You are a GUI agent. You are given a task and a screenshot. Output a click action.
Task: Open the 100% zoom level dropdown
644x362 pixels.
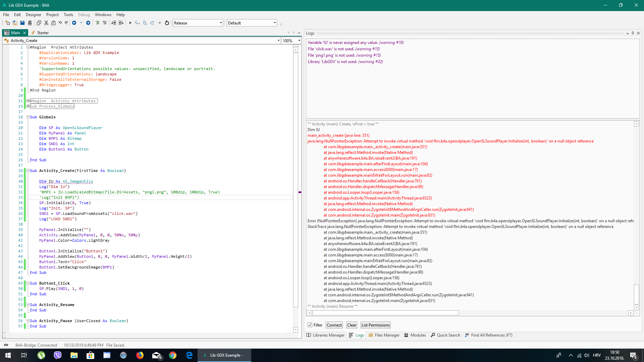coord(299,41)
